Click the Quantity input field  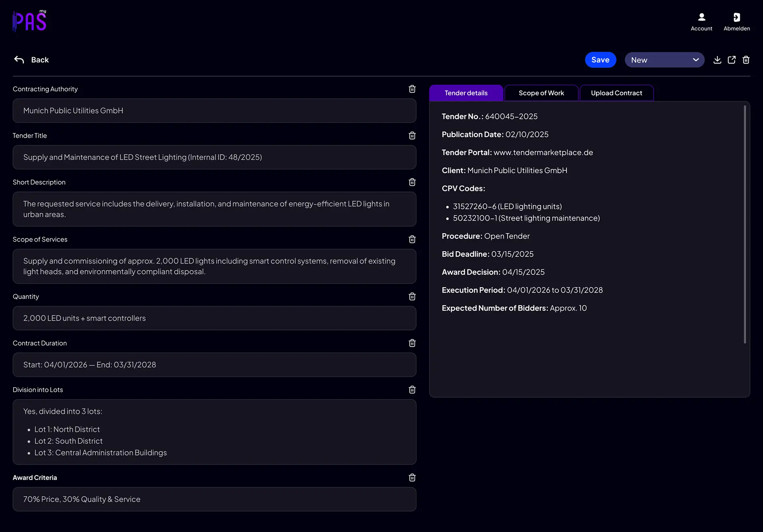(215, 318)
